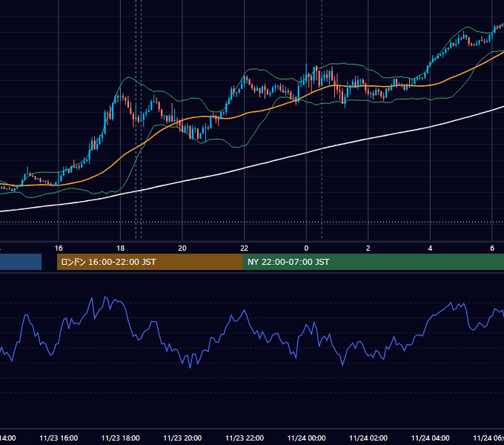Click the 11/23 16:00 date label
The height and width of the screenshot is (445, 504).
(x=59, y=438)
